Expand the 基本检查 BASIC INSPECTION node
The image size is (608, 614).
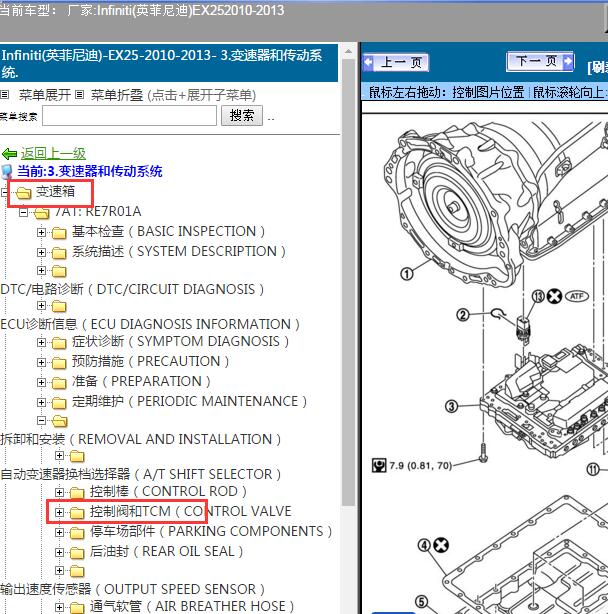tap(41, 233)
